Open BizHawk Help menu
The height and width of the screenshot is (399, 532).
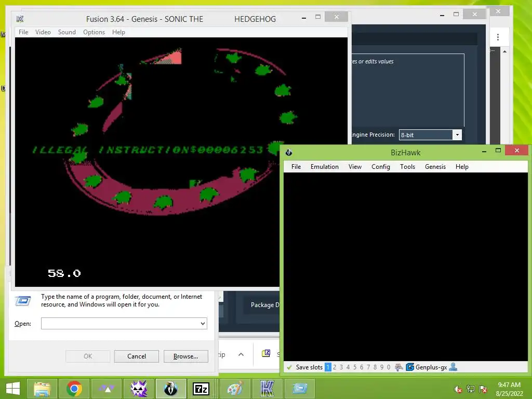tap(462, 167)
